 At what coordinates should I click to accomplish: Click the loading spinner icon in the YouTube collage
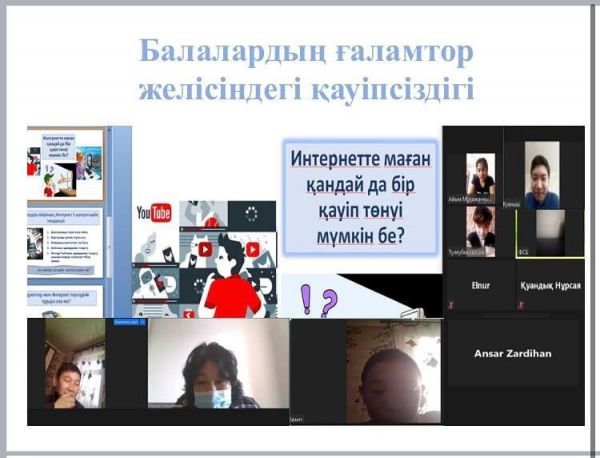(x=251, y=213)
